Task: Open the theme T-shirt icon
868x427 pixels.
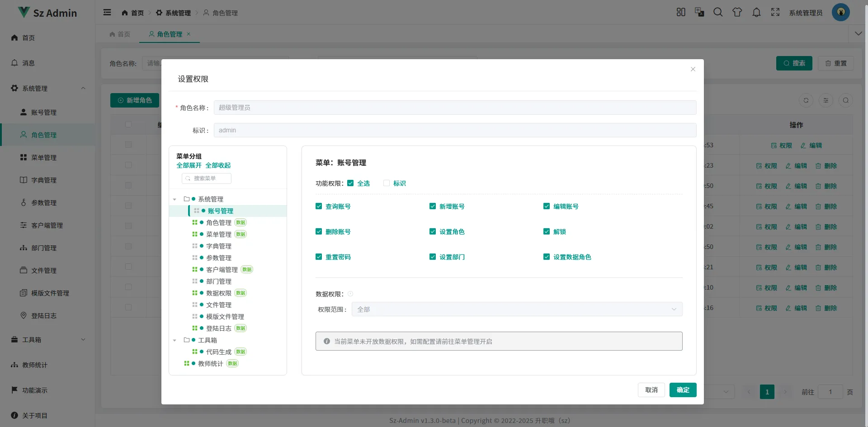Action: coord(737,13)
